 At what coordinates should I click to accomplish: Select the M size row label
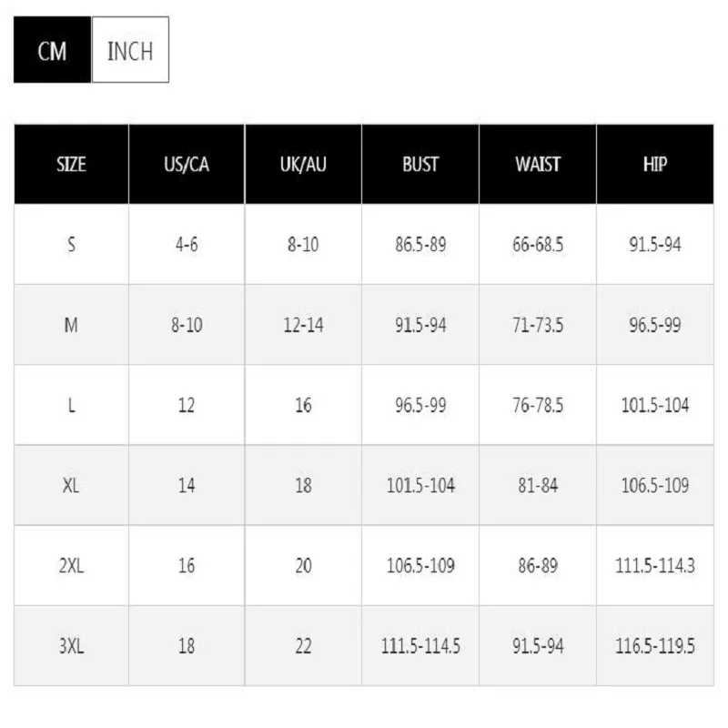tap(71, 325)
